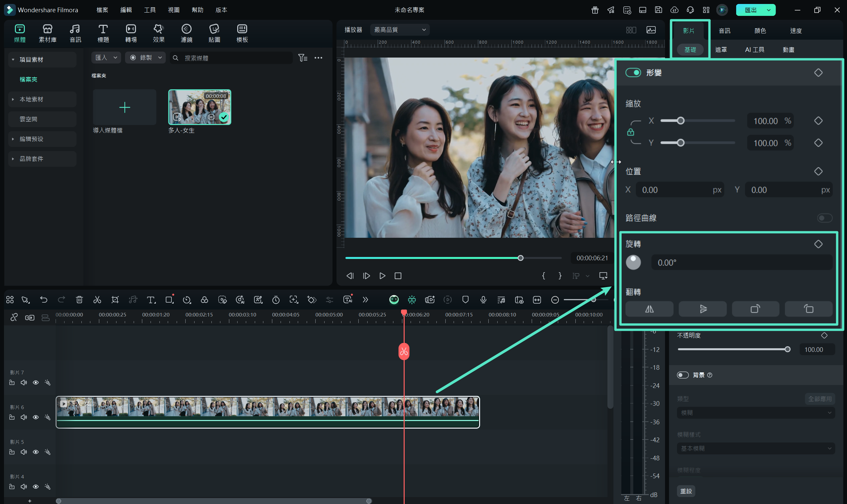847x504 pixels.
Task: Open the 貼圖 stickers tab
Action: [x=214, y=33]
